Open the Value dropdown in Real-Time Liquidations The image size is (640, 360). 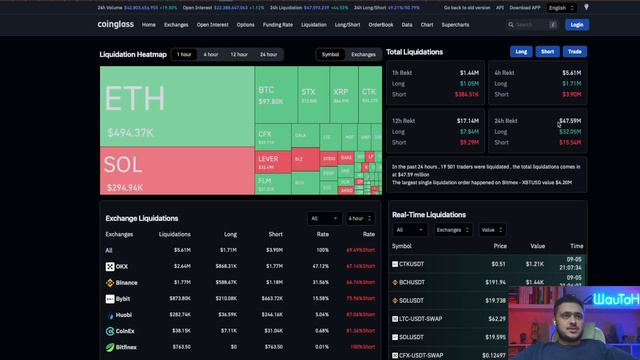tap(492, 230)
